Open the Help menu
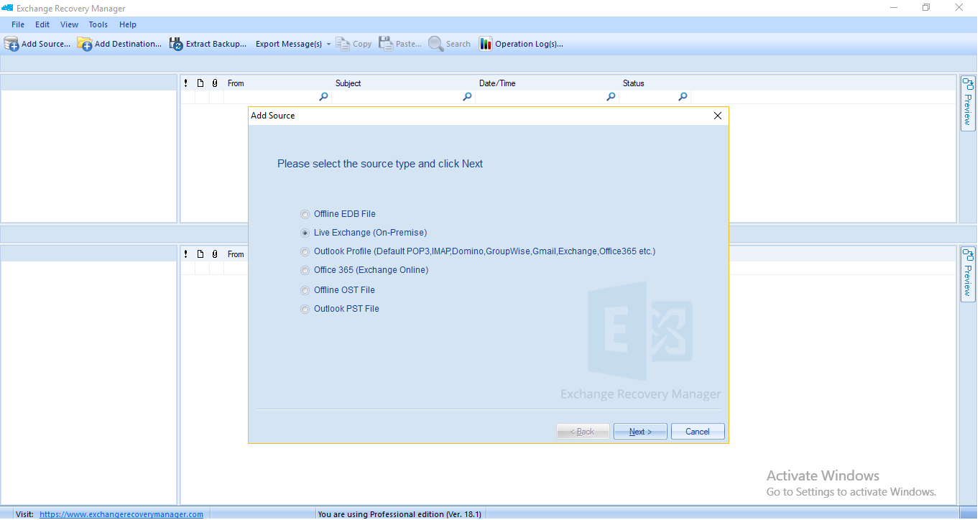 128,24
